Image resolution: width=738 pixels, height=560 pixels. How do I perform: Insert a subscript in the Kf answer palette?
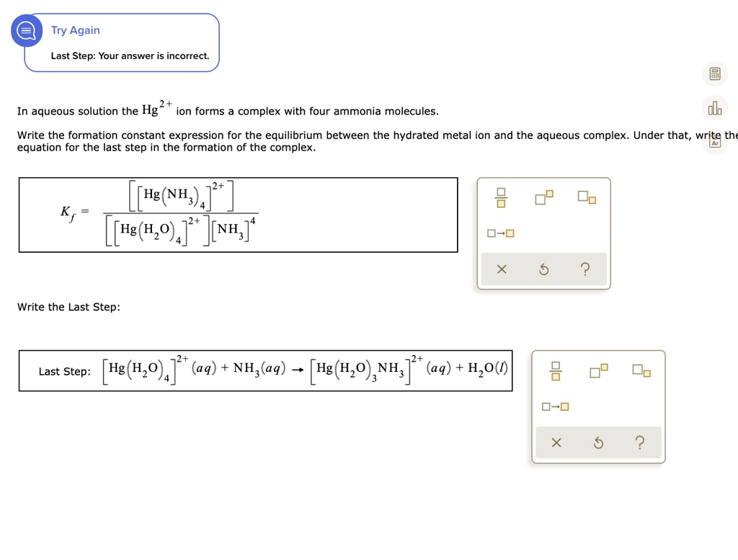point(587,197)
